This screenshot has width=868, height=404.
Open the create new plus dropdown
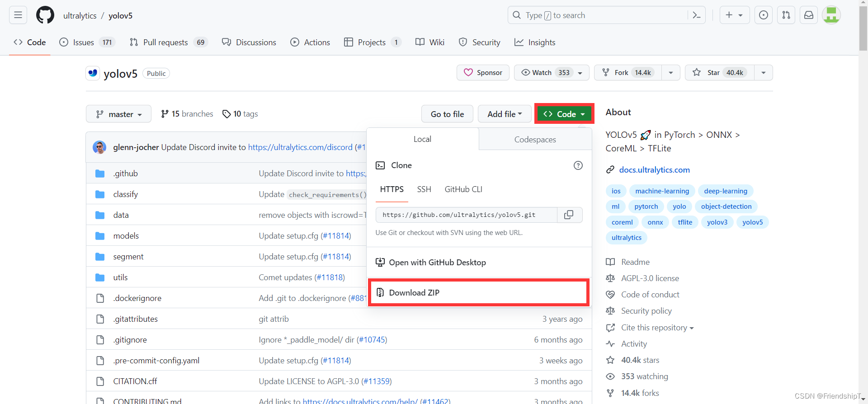(734, 15)
